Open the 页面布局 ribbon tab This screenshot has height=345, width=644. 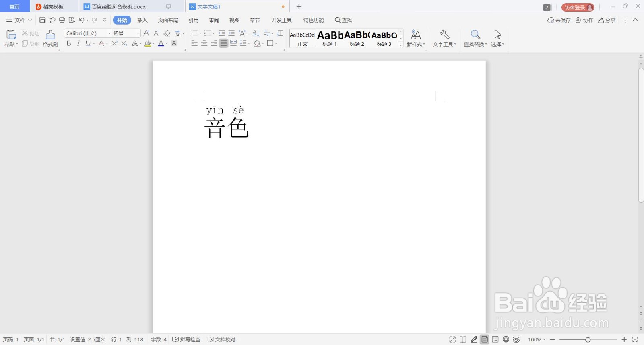(168, 20)
